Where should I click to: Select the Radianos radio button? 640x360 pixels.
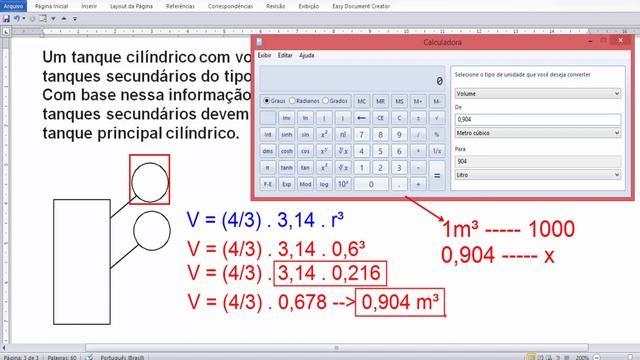292,100
